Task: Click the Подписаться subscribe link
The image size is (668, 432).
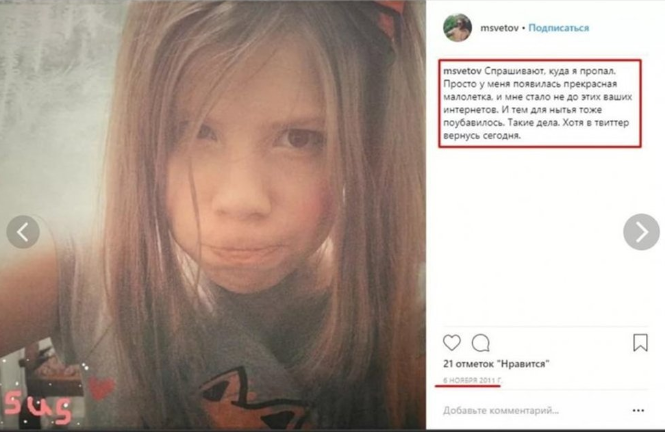Action: click(559, 28)
